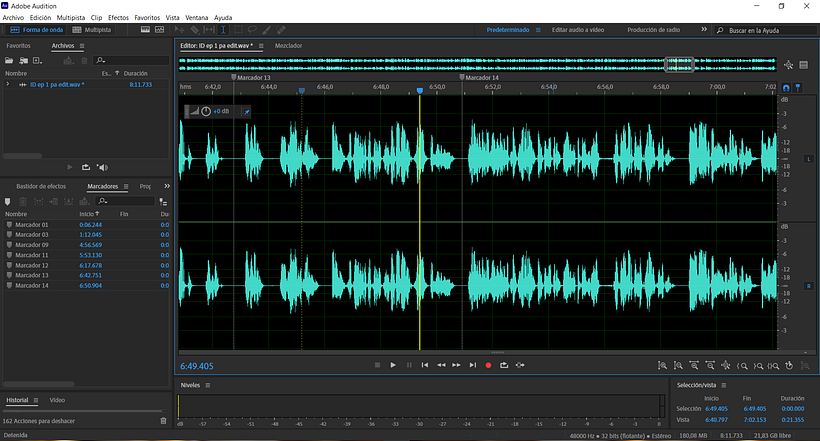Click Record button in transport

tap(488, 365)
